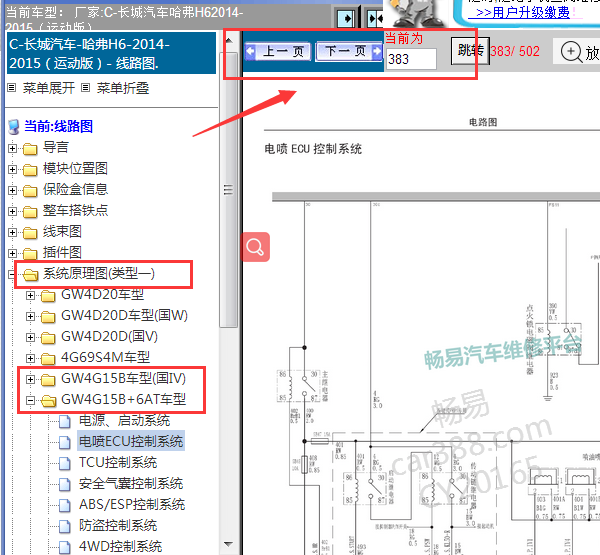Expand the 模块位置图 folder node

[x=12, y=169]
